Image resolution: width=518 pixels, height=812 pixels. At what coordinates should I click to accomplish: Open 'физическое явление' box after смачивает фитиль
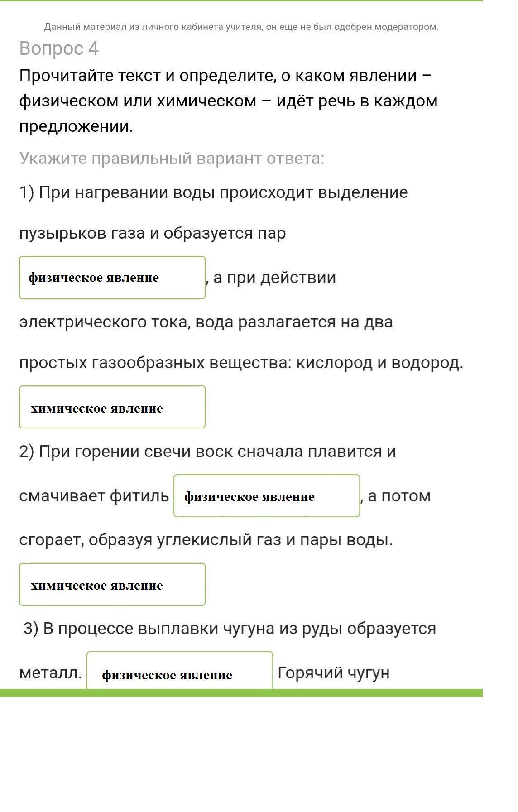(x=267, y=496)
